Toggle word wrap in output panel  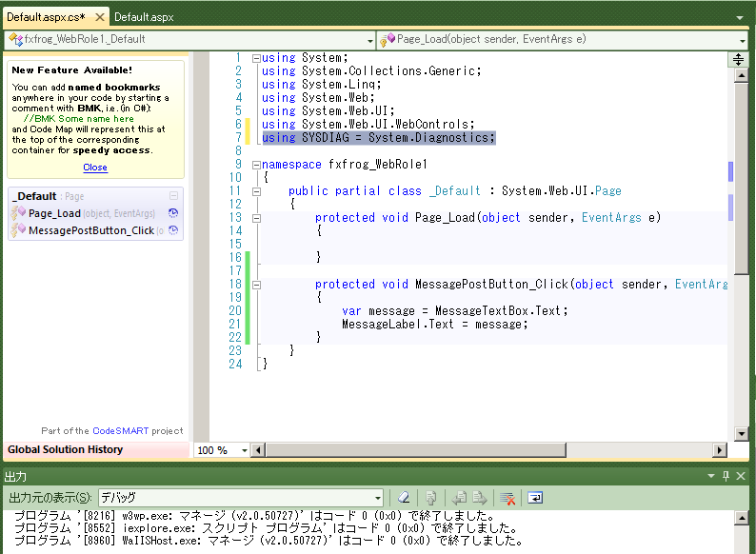click(x=535, y=498)
